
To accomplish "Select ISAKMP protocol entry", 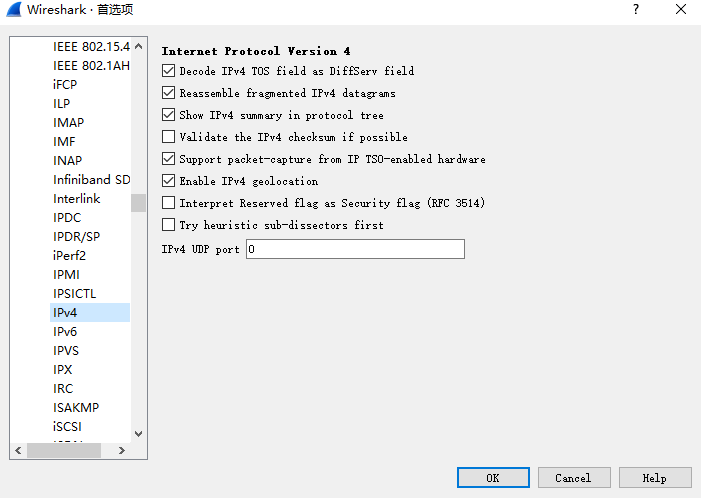I will coord(76,408).
